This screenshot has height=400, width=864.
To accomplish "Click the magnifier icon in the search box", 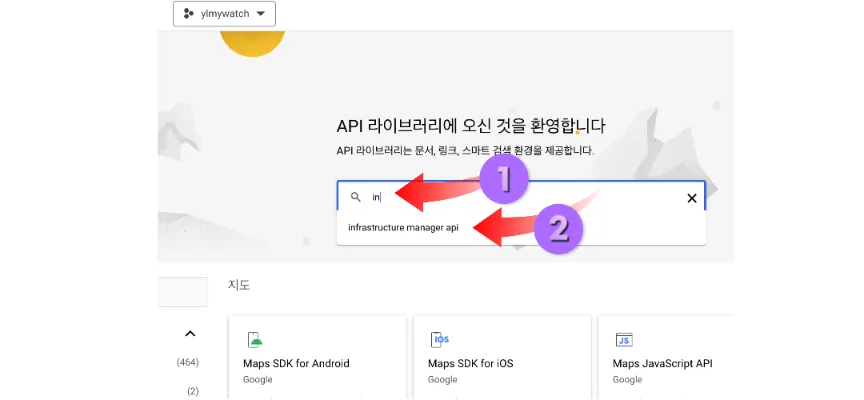I will click(x=356, y=197).
